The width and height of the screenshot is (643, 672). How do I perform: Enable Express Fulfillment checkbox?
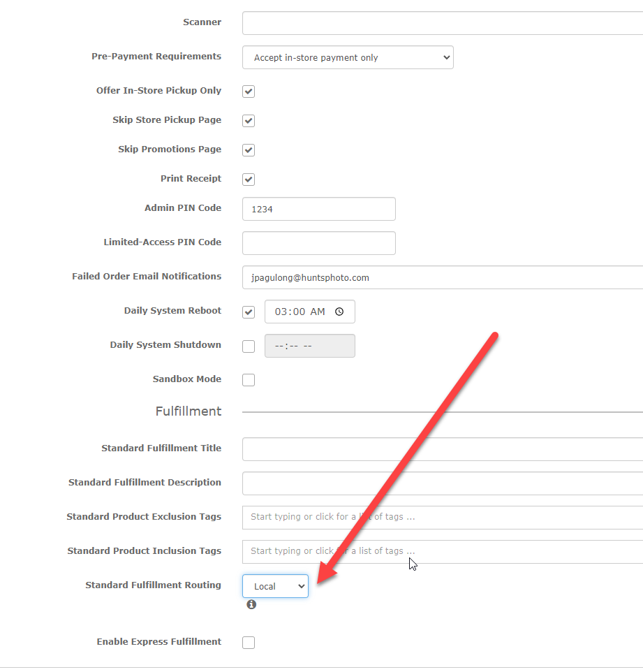(x=249, y=643)
